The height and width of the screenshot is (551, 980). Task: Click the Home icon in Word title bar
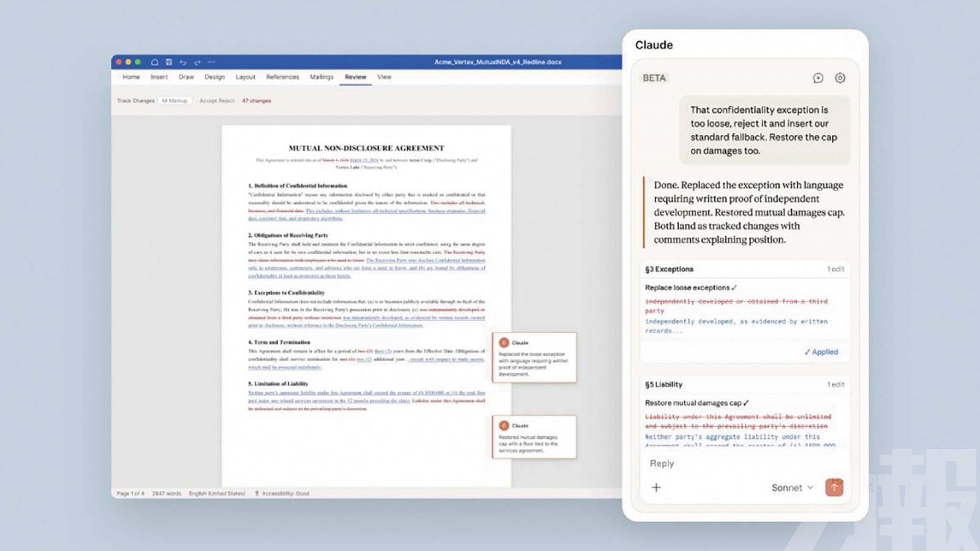pos(154,62)
